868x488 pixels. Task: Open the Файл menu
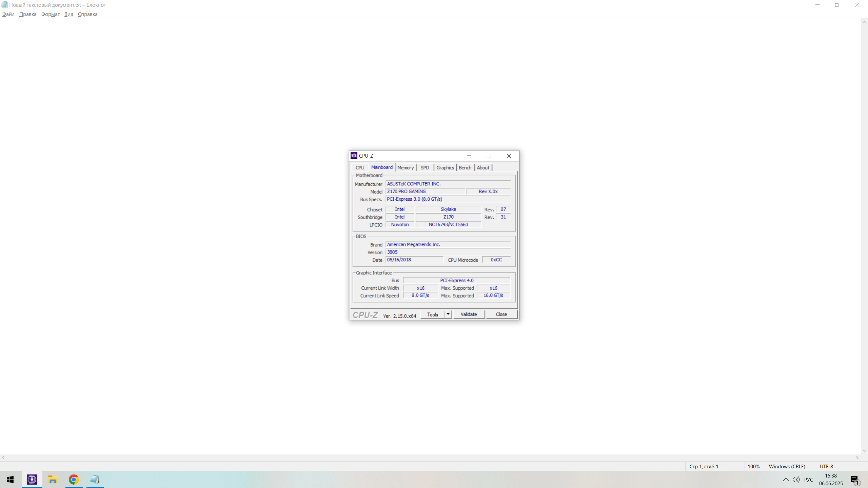pos(8,14)
